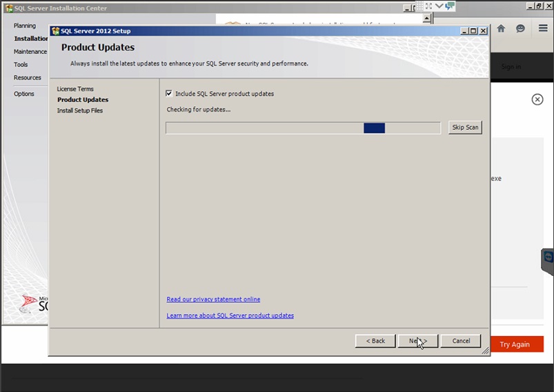Image resolution: width=554 pixels, height=392 pixels.
Task: Click the resize grip of setup dialog
Action: [x=485, y=351]
